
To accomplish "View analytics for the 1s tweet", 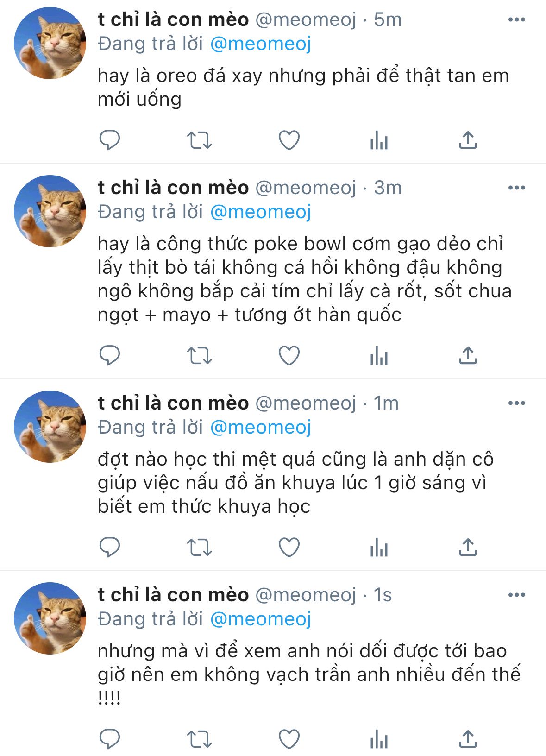I will click(x=379, y=739).
